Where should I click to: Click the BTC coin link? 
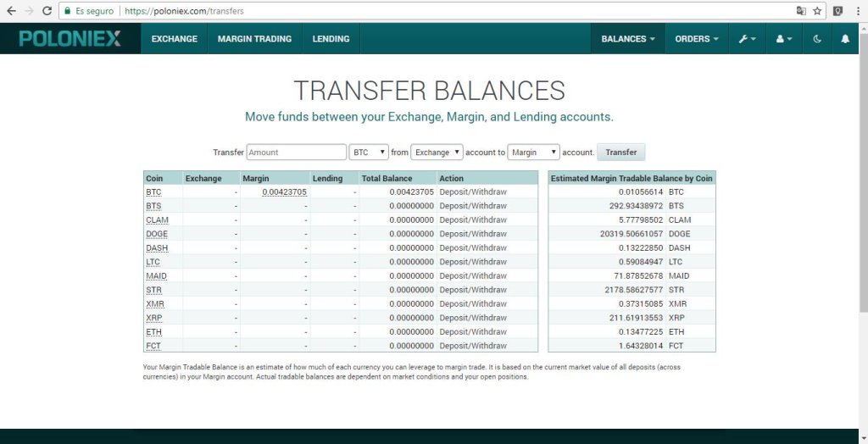pos(153,192)
